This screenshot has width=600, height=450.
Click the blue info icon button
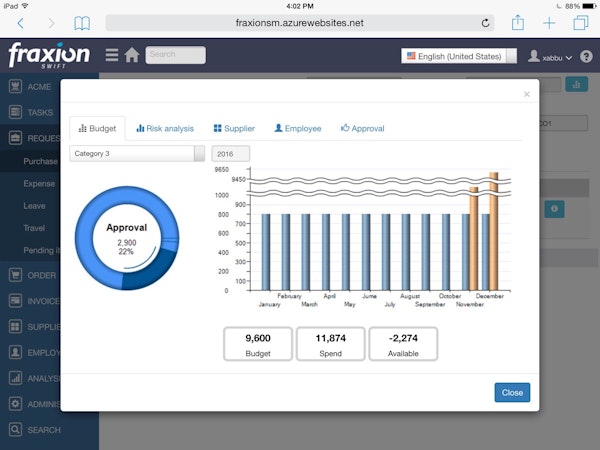pyautogui.click(x=555, y=208)
